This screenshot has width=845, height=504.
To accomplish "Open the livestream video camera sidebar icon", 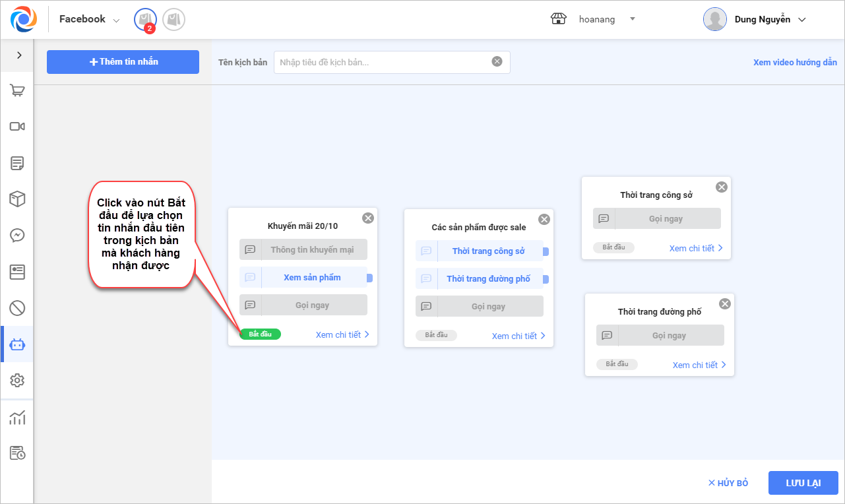I will click(x=17, y=127).
